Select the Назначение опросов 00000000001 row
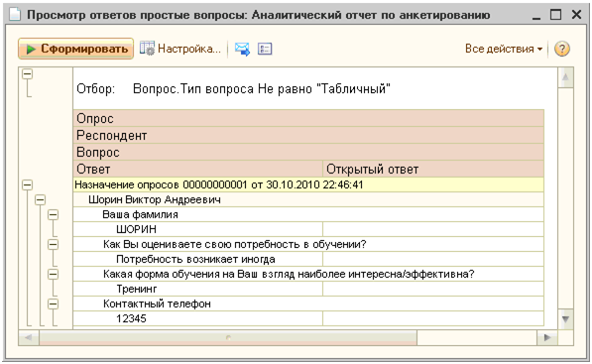 (308, 185)
